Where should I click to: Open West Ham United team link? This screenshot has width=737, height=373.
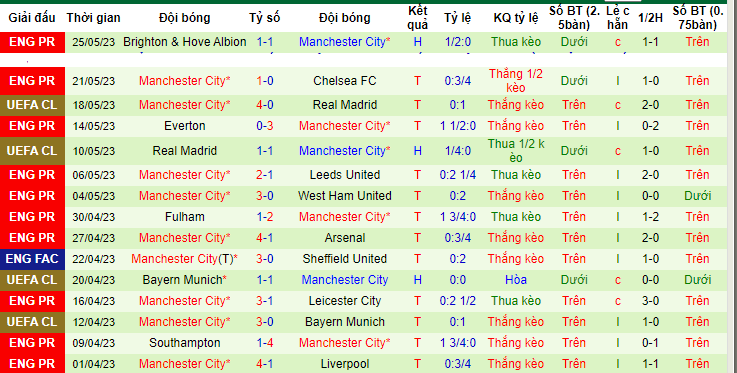[x=345, y=196]
